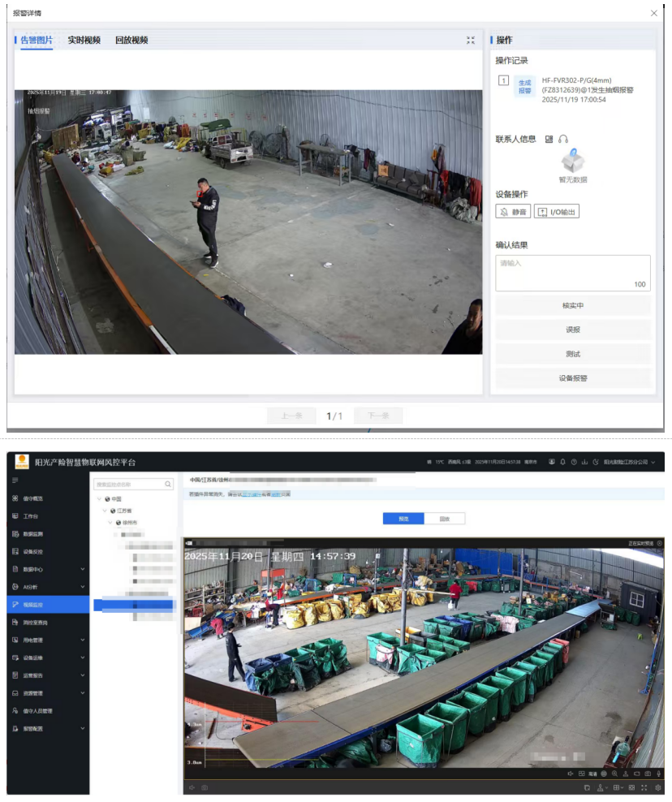Viewport: 672px width, 802px height.
Task: Click the notification bell icon in header
Action: [x=562, y=462]
